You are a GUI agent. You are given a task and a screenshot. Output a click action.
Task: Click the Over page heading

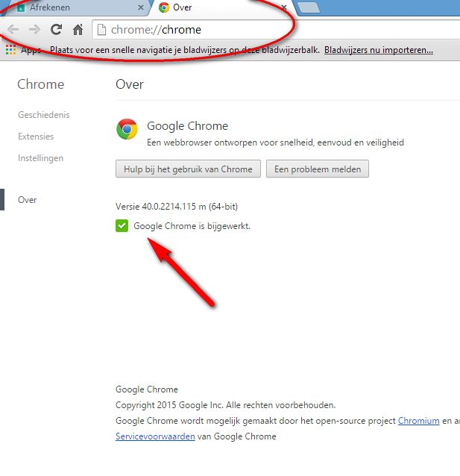(130, 84)
